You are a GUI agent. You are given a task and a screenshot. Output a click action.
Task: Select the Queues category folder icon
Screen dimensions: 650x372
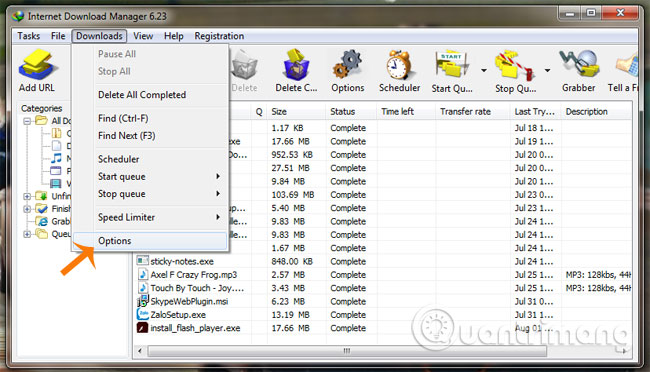(41, 234)
